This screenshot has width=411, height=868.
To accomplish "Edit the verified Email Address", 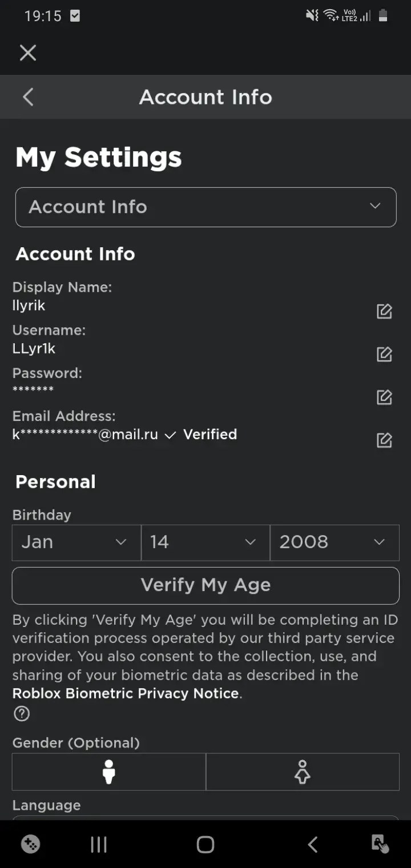I will [x=384, y=440].
